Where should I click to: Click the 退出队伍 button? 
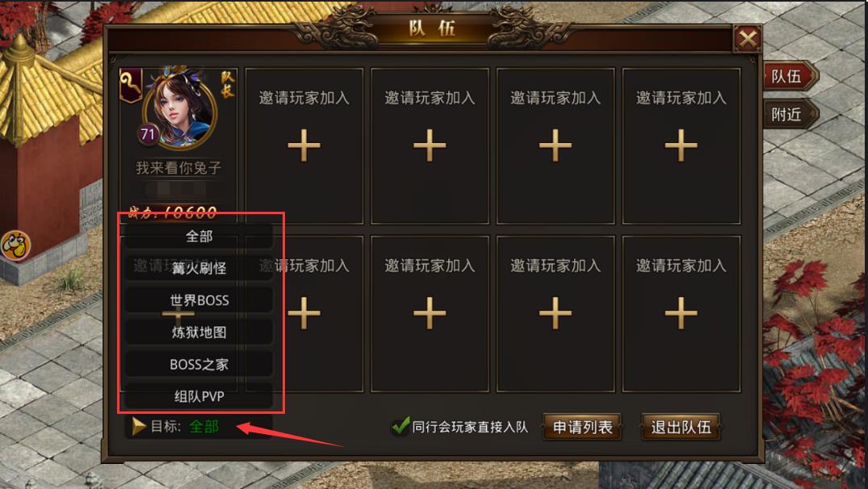click(681, 427)
